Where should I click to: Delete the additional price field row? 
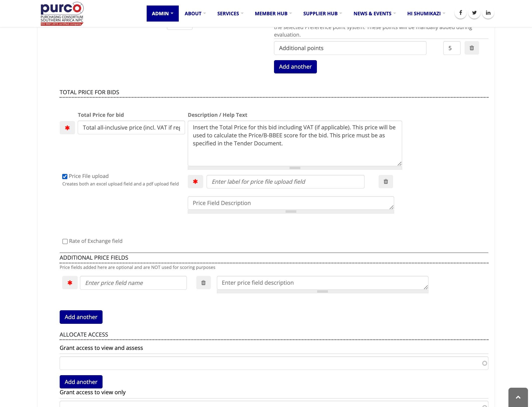[203, 283]
